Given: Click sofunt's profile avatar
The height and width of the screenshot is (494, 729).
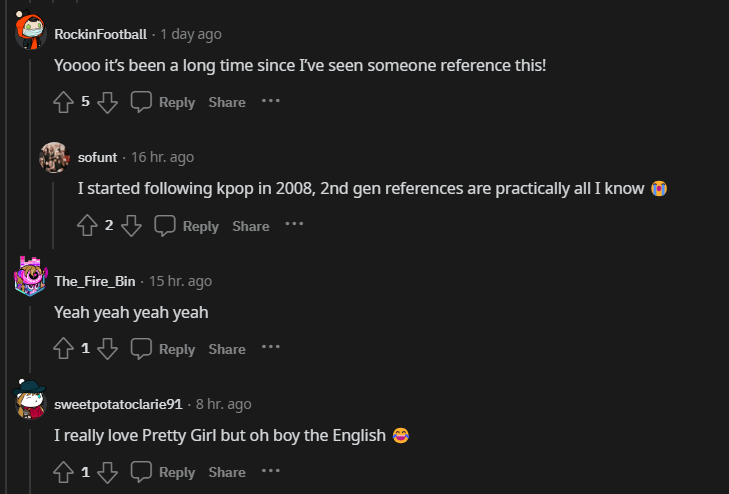Looking at the screenshot, I should pos(54,157).
